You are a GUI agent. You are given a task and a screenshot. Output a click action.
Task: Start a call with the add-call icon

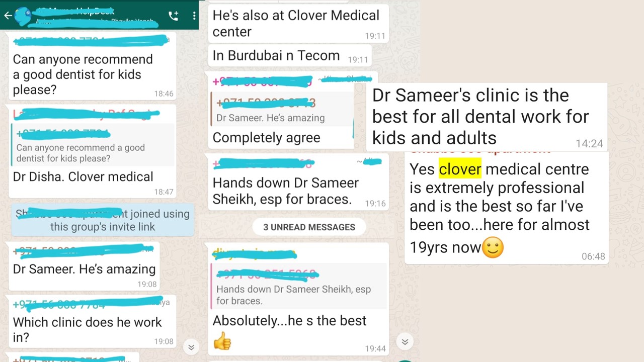pyautogui.click(x=174, y=16)
